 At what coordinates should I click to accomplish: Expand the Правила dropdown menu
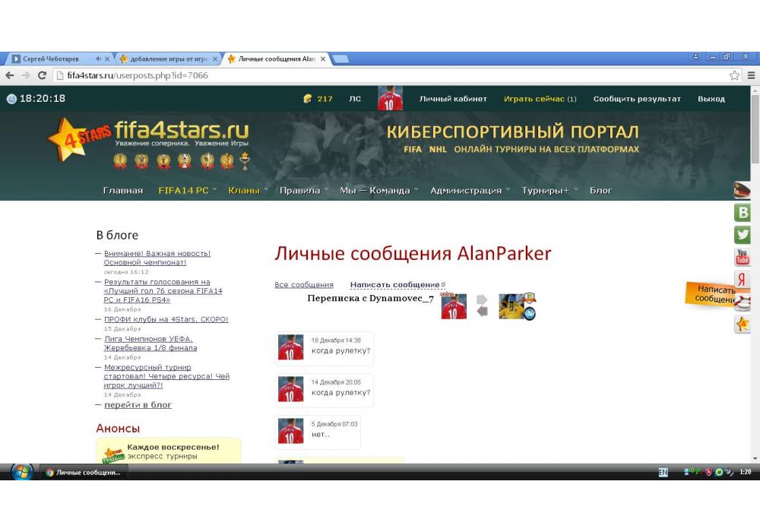pos(303,191)
